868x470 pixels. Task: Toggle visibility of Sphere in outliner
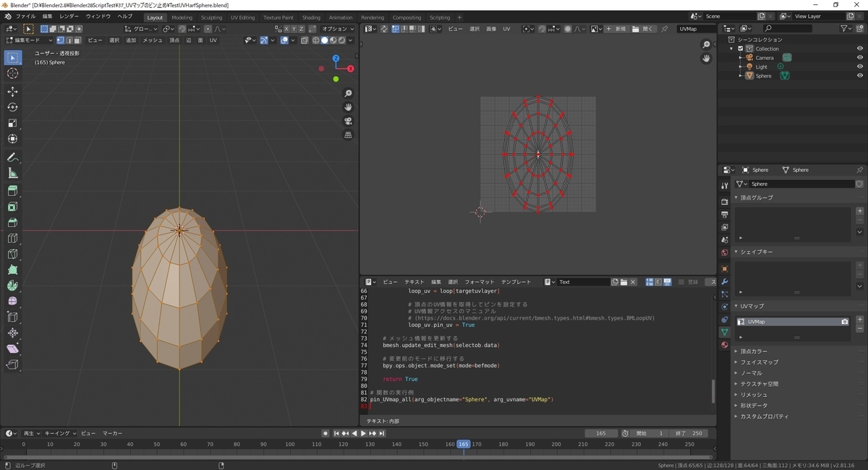[x=860, y=75]
